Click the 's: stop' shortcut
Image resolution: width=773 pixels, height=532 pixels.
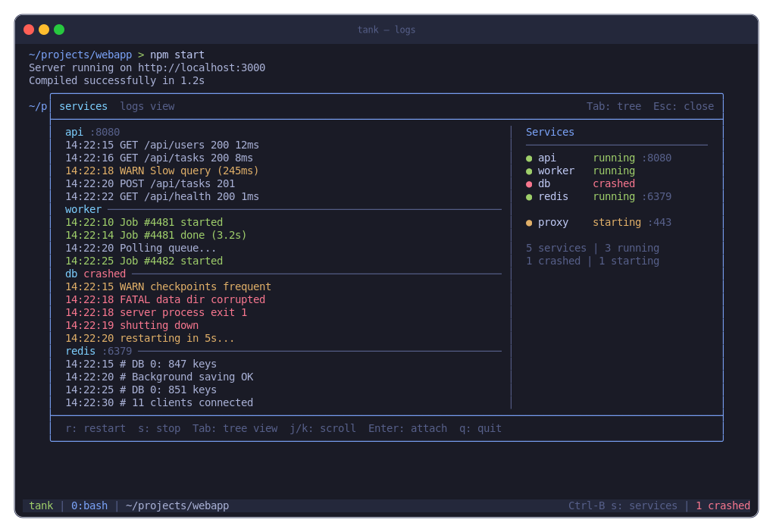[159, 428]
